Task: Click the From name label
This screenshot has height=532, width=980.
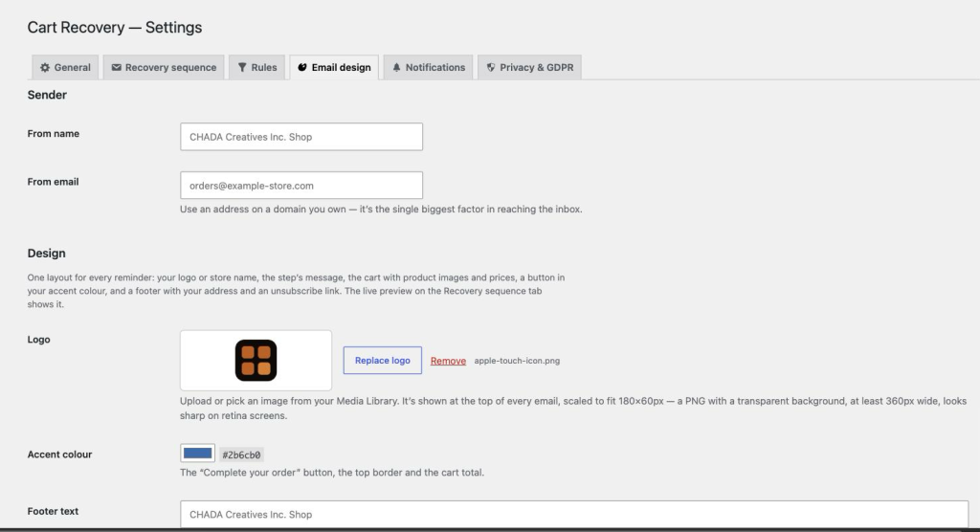Action: [54, 134]
